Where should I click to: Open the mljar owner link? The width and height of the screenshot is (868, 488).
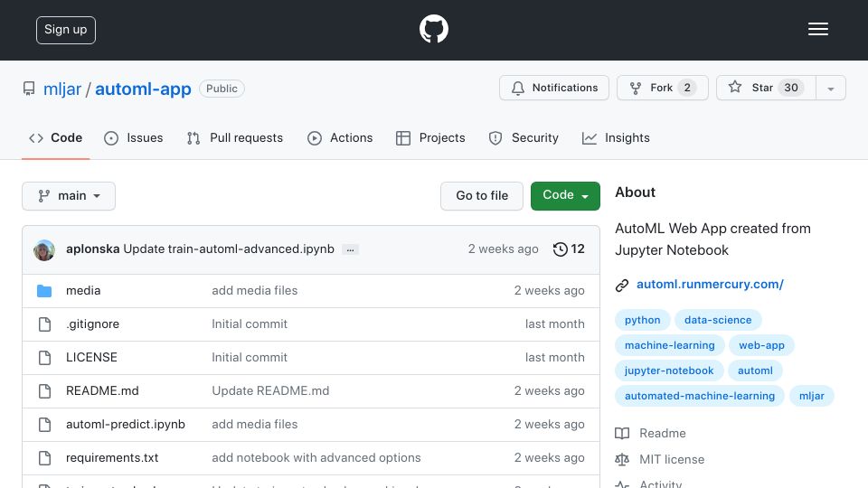pyautogui.click(x=62, y=89)
